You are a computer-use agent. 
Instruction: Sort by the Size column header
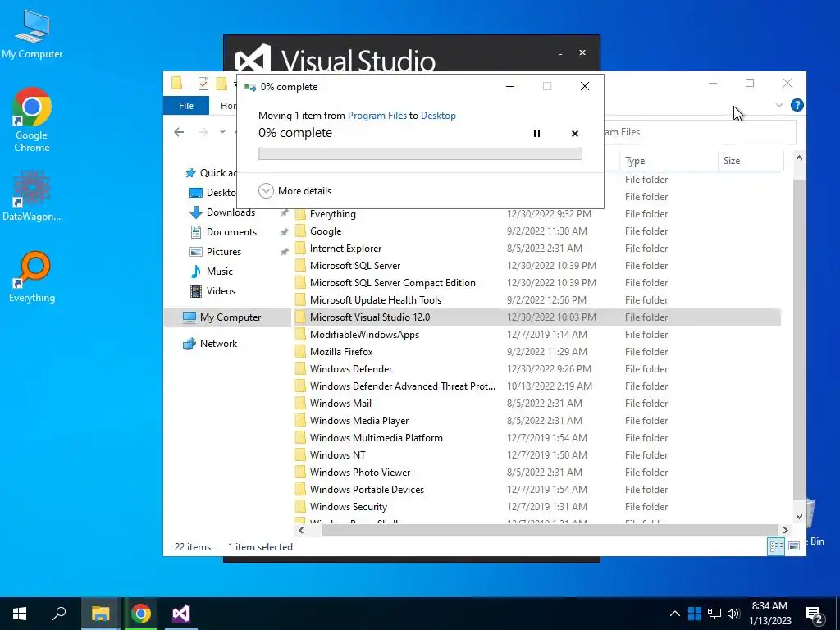[750, 161]
